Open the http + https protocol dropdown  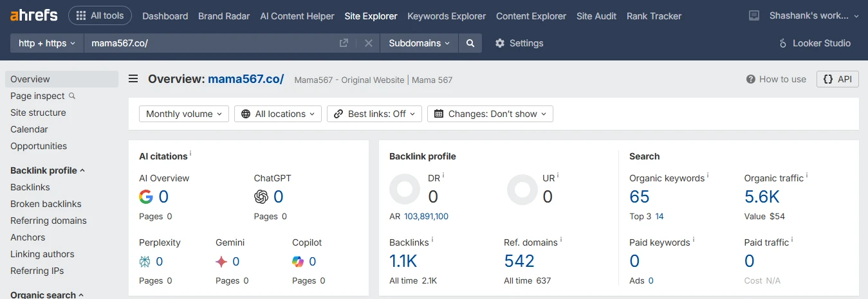tap(47, 43)
